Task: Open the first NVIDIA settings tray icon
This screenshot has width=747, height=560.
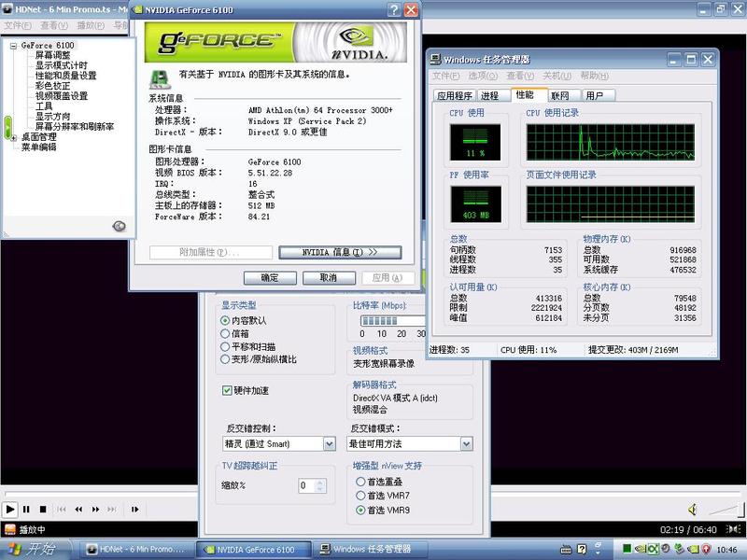Action: pos(641,549)
